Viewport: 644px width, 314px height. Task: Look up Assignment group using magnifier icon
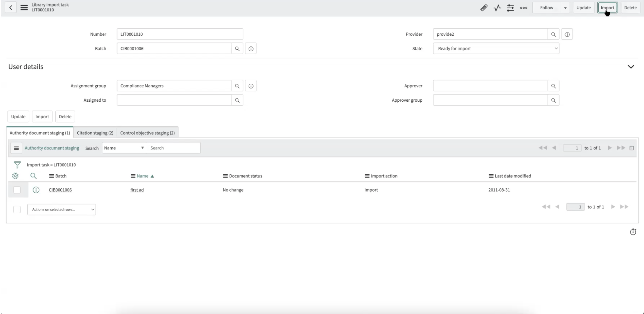pos(237,86)
